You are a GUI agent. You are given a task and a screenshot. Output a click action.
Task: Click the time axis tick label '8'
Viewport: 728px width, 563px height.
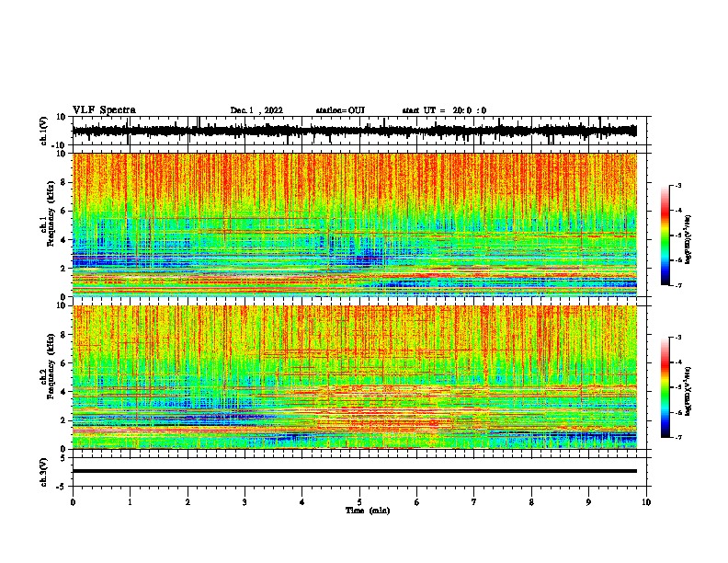(531, 502)
